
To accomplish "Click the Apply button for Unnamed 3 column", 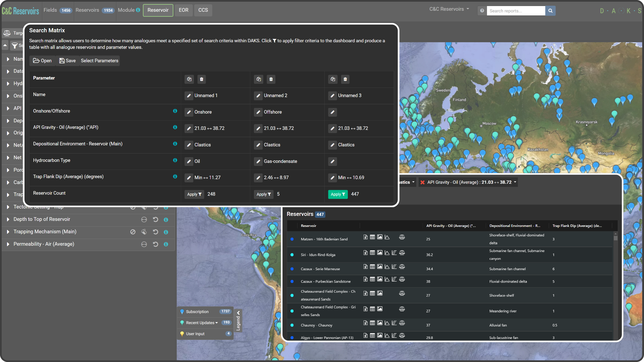I will point(338,194).
